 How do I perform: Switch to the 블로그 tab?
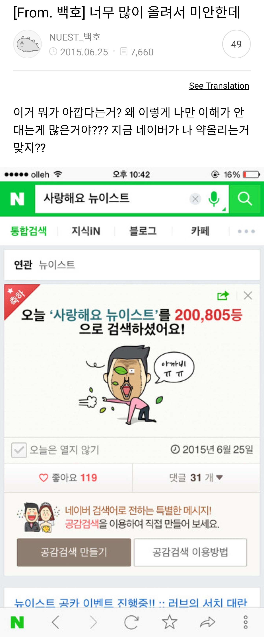point(143,231)
